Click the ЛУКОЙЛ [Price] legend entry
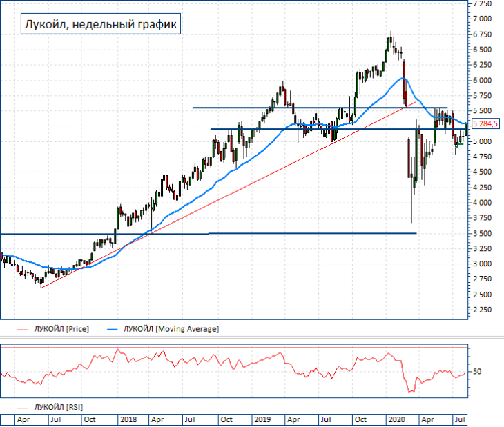 (x=61, y=329)
